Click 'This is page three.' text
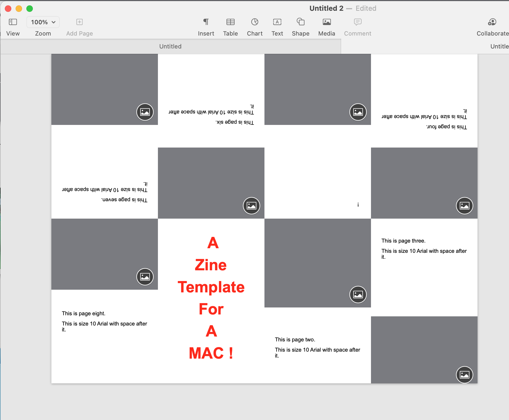 403,241
